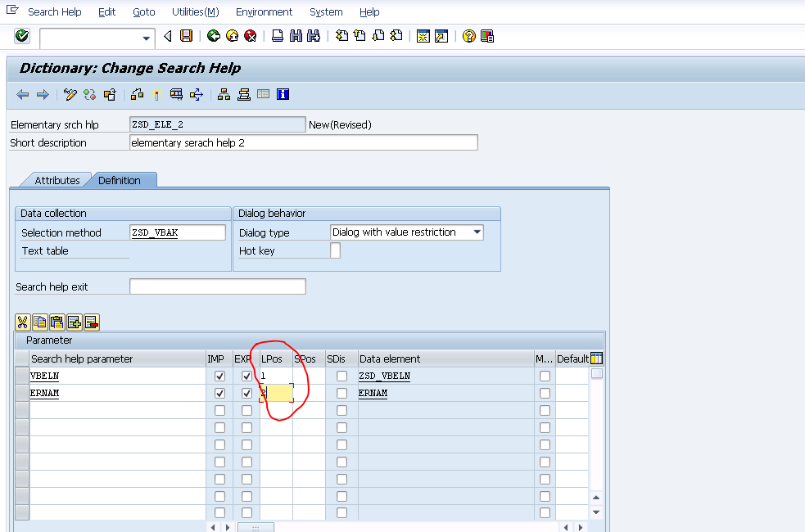Select the Cut scissors icon above the parameter table
The height and width of the screenshot is (532, 805).
(23, 322)
